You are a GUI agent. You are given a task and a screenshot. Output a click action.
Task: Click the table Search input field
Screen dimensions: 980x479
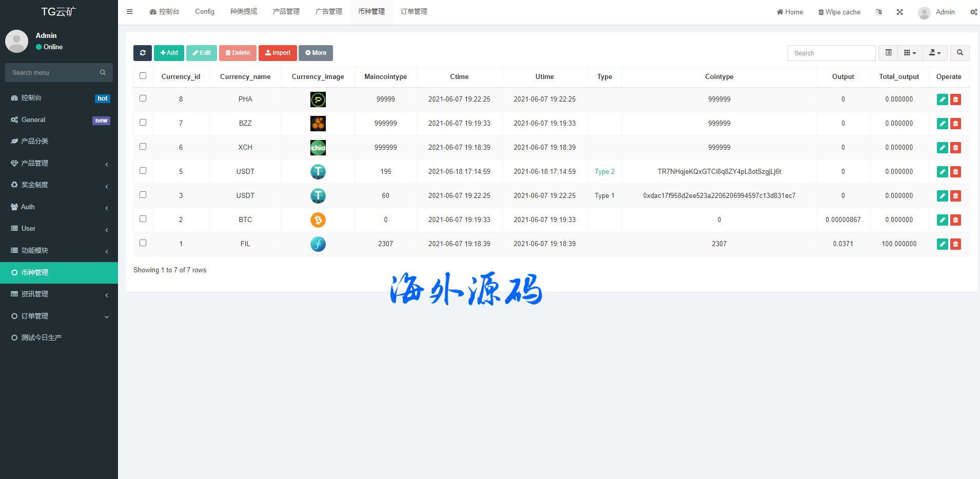coord(831,53)
